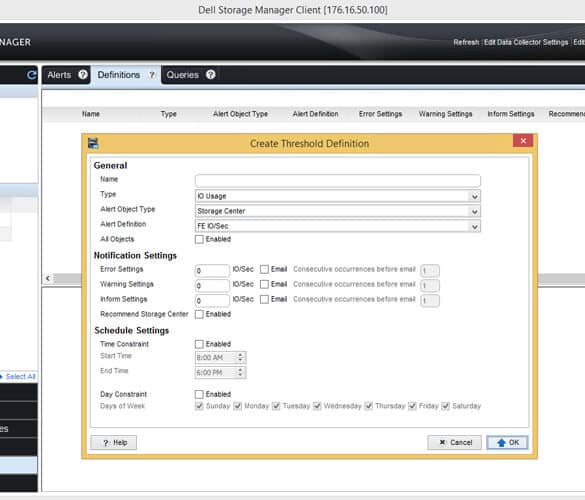Open the Alert Object Type dropdown
Screen dimensions: 585x500
click(338, 211)
